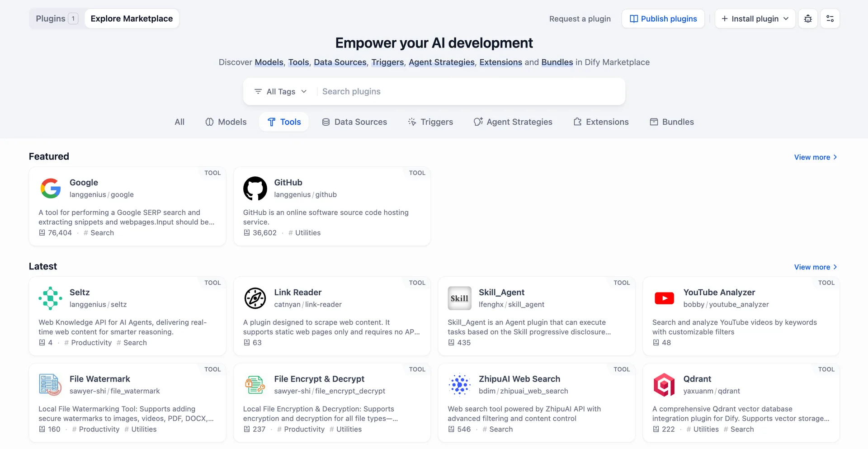Select the Explore Marketplace tab
868x449 pixels.
132,19
